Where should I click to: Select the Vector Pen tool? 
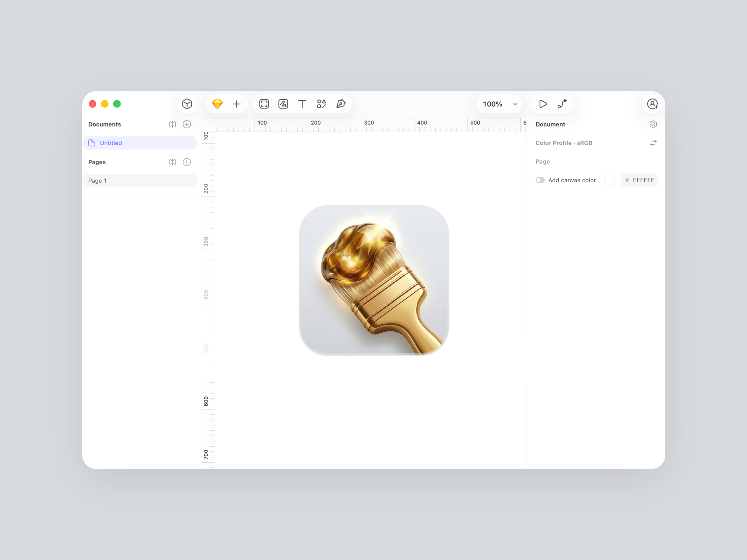pyautogui.click(x=341, y=104)
